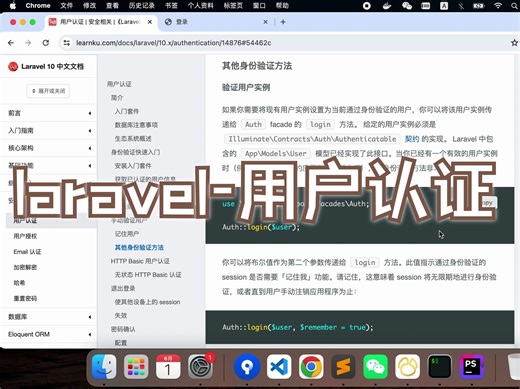The image size is (520, 389).
Task: Open site info icon in address bar
Action: pos(67,43)
